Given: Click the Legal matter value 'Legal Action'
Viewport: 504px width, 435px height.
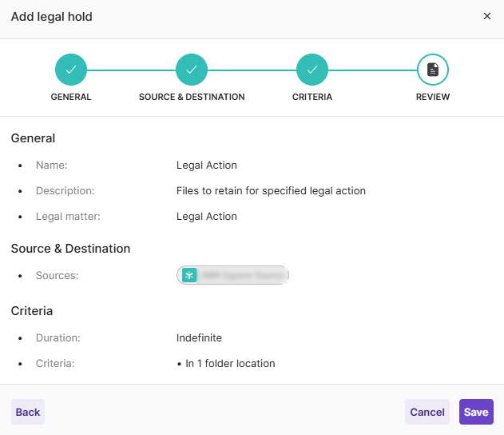Looking at the screenshot, I should point(207,217).
